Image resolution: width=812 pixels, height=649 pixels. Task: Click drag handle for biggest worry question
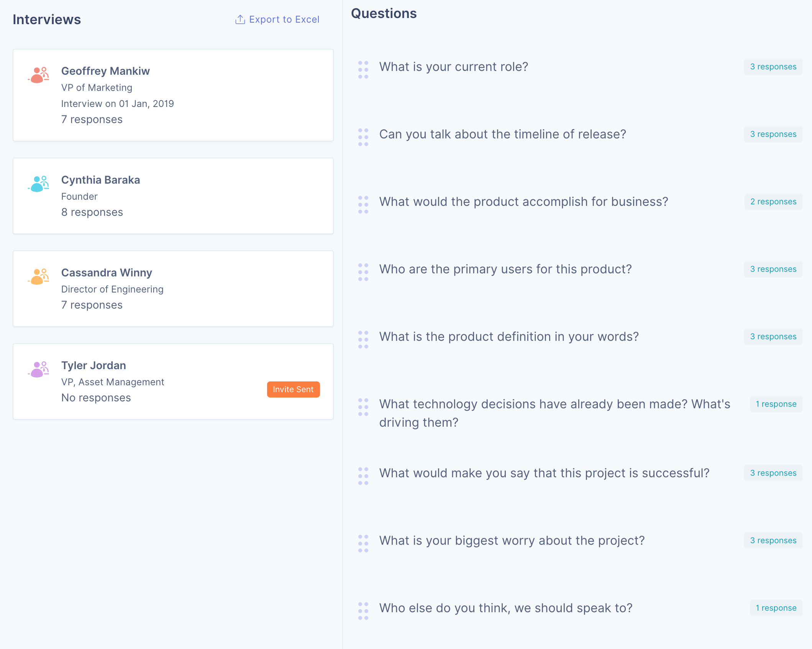[x=363, y=544]
